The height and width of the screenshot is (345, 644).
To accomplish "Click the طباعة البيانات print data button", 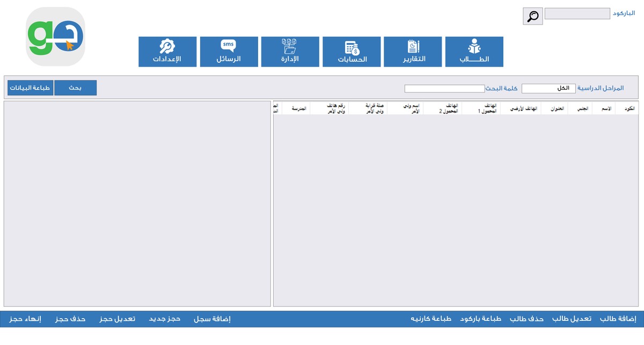I will tap(31, 87).
